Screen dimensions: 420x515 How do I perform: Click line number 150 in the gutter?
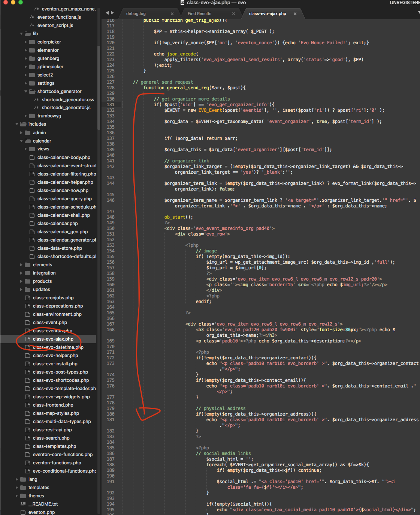(x=111, y=228)
